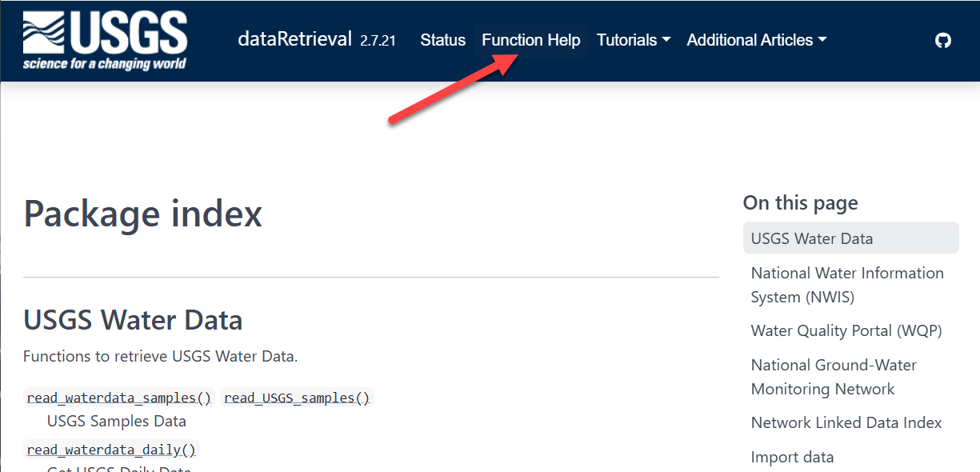Open the Status page in navbar

pyautogui.click(x=442, y=40)
